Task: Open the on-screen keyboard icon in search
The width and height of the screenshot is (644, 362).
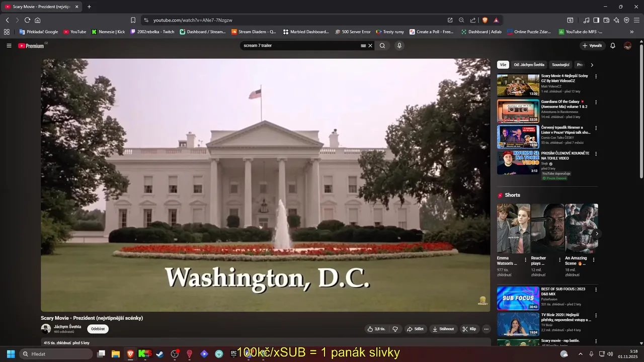Action: point(363,46)
